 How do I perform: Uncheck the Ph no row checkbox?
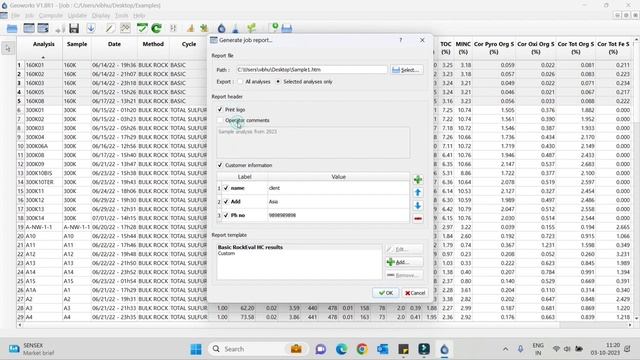click(226, 215)
